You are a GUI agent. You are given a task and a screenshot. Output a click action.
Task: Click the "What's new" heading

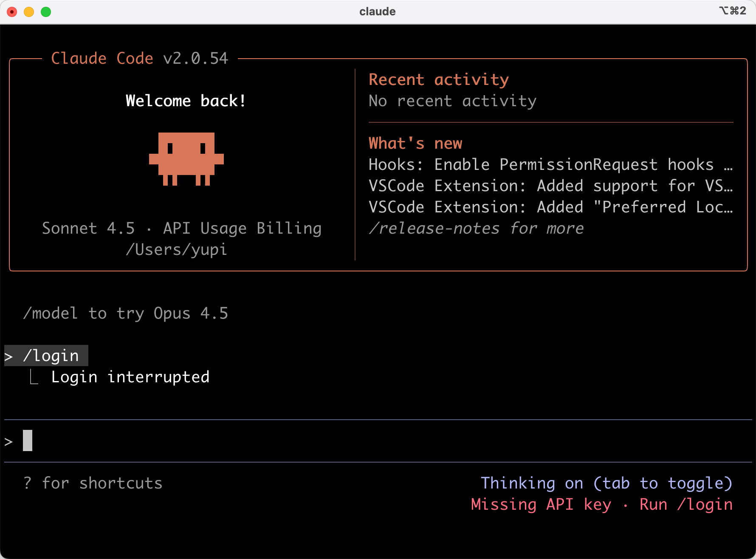click(x=415, y=144)
